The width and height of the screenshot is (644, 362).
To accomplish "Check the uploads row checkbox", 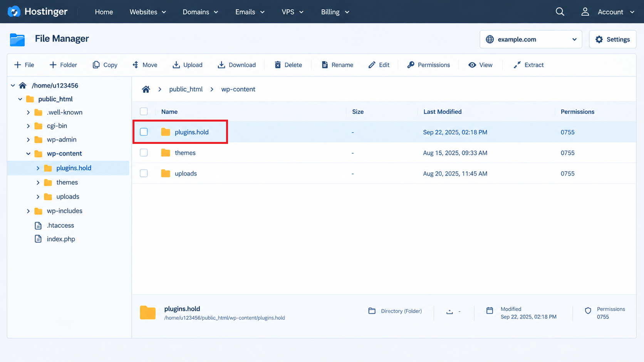I will 144,173.
